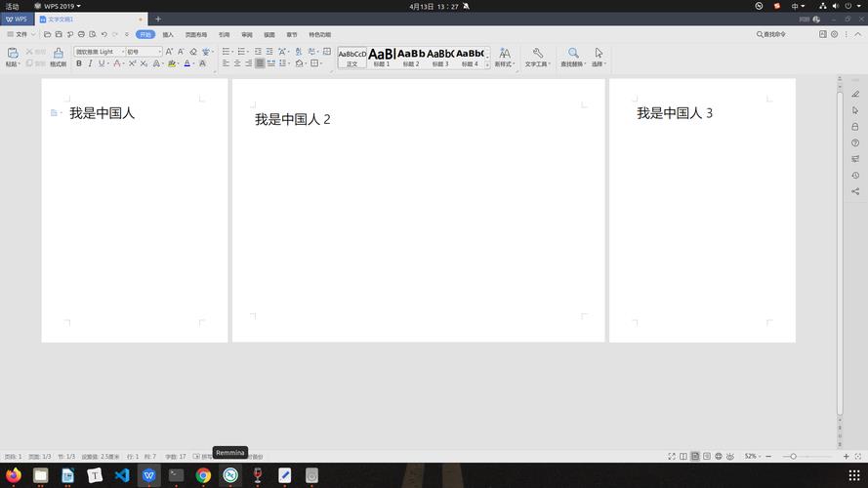
Task: Open the Find and Replace tool
Action: click(573, 54)
